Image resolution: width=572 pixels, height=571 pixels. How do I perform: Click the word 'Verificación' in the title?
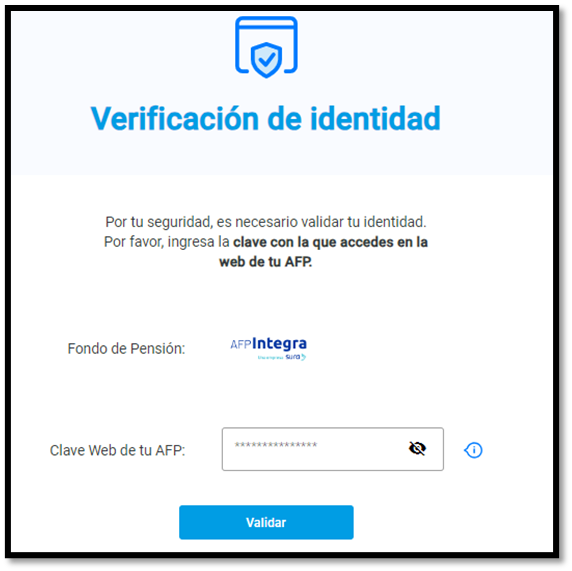pos(175,118)
